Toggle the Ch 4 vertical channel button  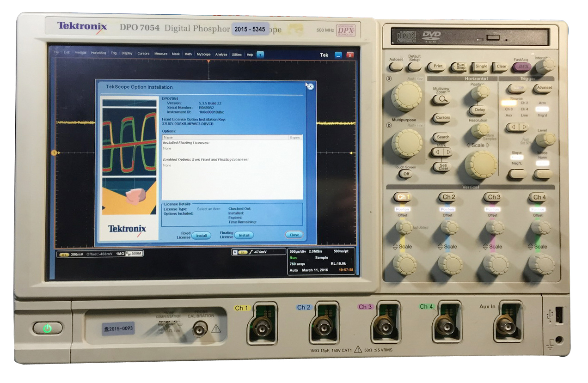(x=538, y=197)
